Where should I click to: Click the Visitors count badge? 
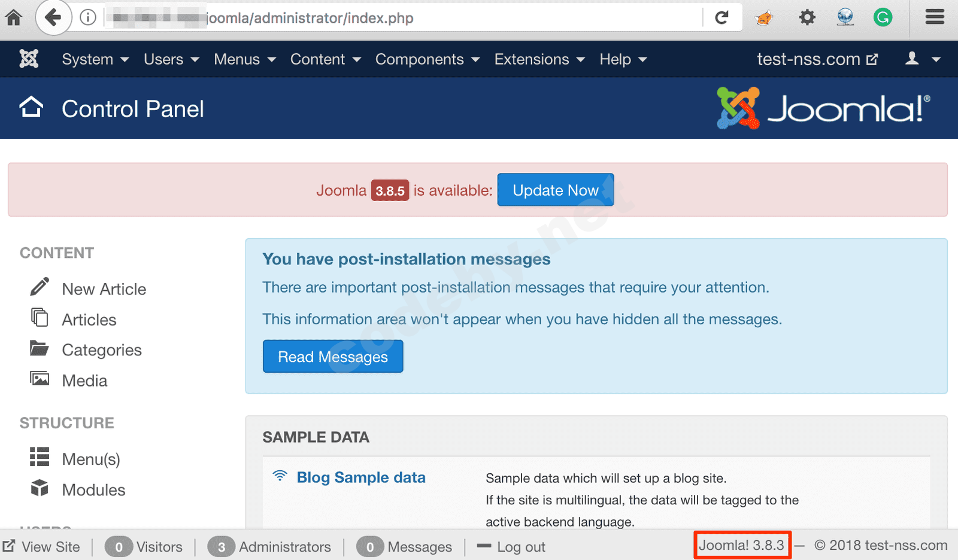click(x=119, y=547)
